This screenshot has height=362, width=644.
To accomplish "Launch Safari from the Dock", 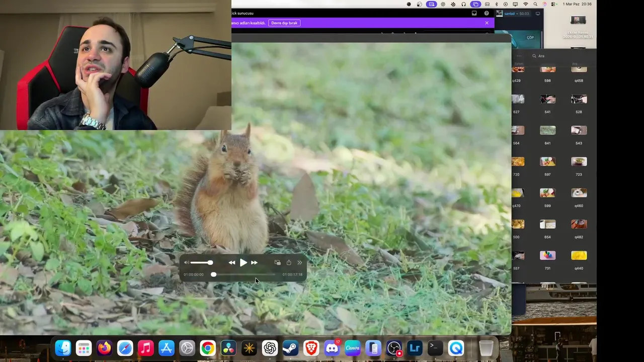I will (125, 348).
